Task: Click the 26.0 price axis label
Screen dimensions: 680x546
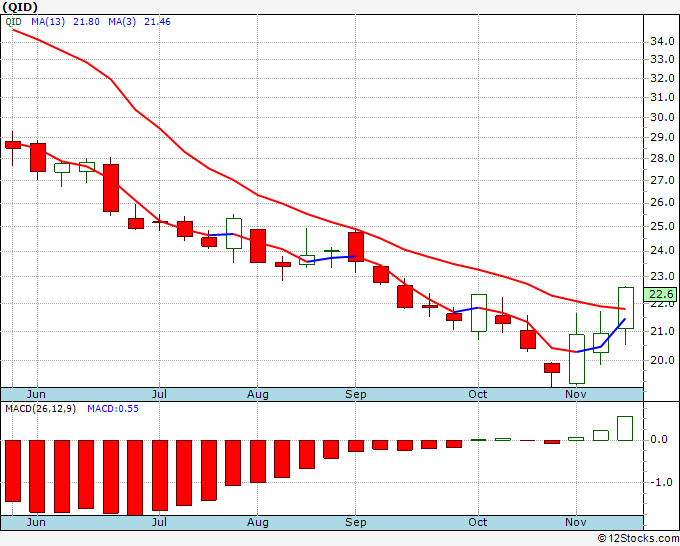Action: pos(662,203)
